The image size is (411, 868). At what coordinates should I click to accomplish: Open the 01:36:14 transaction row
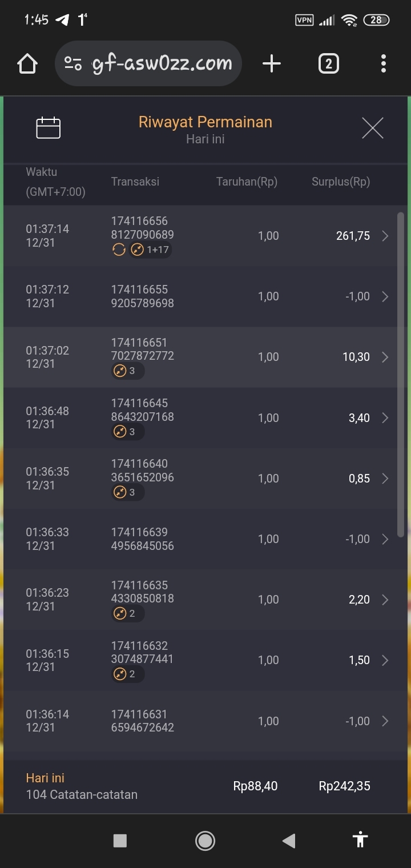point(205,721)
